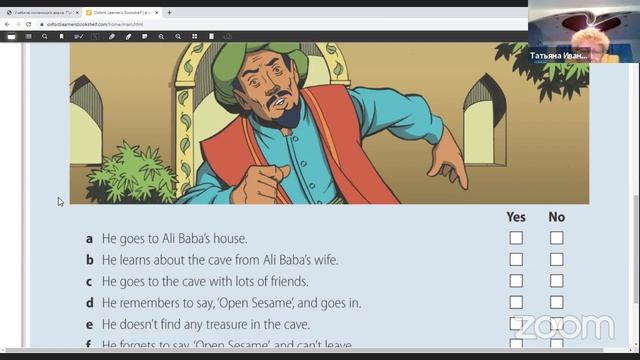Click the search magnifier in reader toolbar
640x360 pixels.
tap(44, 37)
